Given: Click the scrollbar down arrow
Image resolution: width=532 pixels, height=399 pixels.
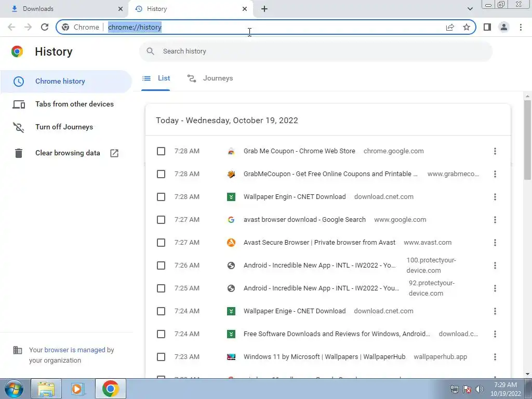Looking at the screenshot, I should [x=528, y=374].
